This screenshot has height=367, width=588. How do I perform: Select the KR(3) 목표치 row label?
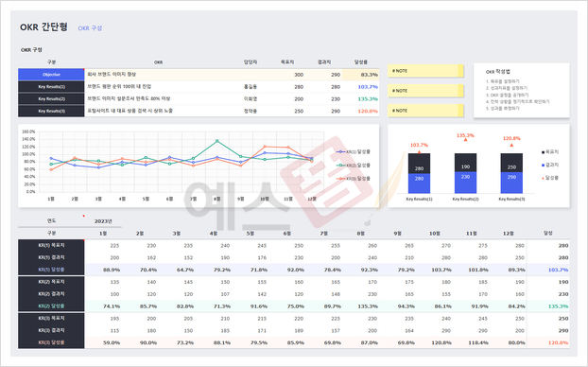(51, 318)
